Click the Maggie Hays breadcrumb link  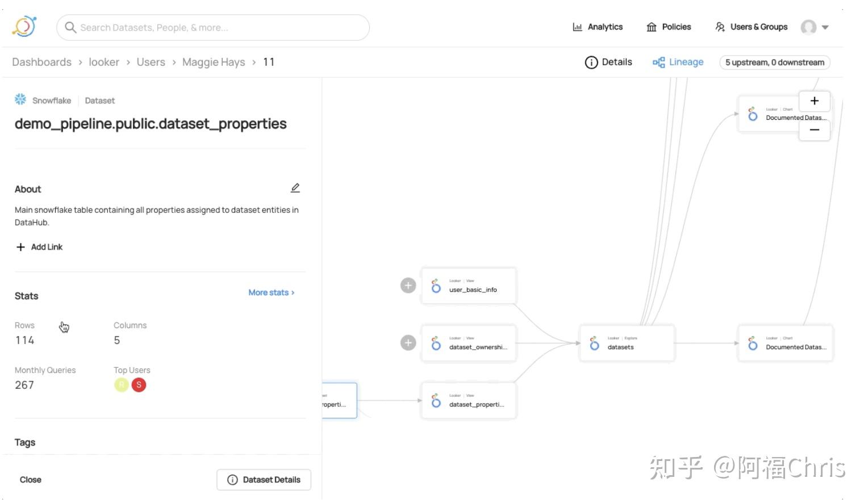point(213,62)
